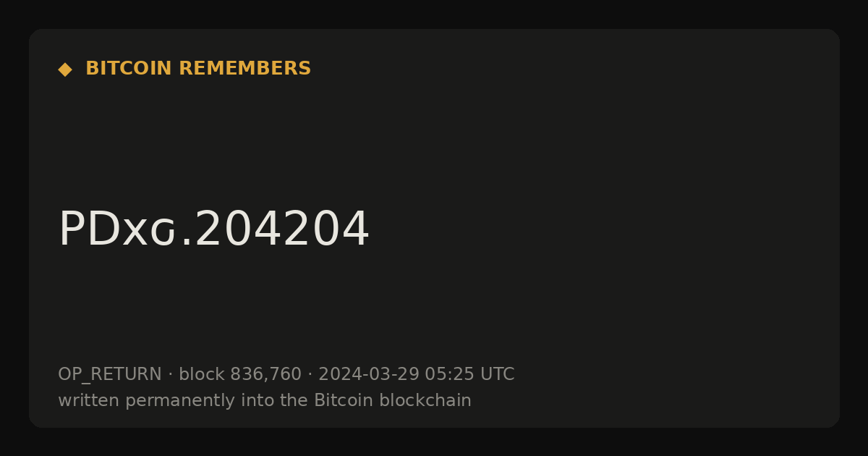Image resolution: width=868 pixels, height=456 pixels.
Task: Open block 836,760 reference
Action: [x=240, y=374]
